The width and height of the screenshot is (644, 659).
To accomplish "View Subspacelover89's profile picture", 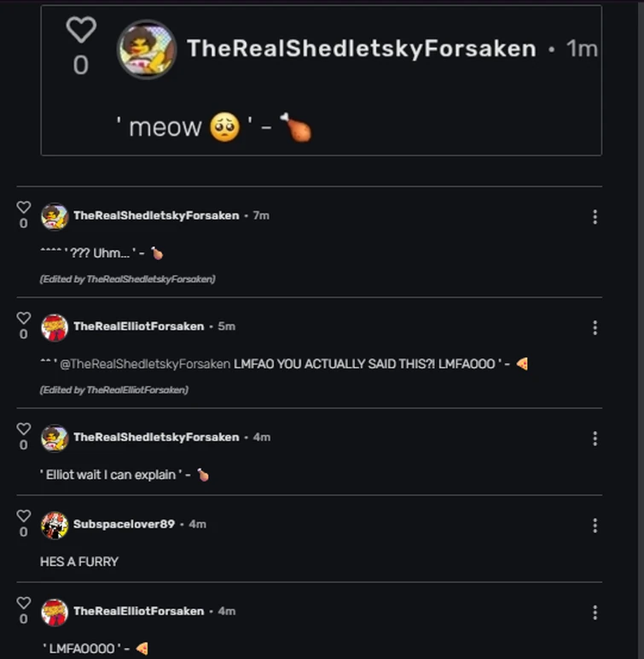I will [55, 525].
